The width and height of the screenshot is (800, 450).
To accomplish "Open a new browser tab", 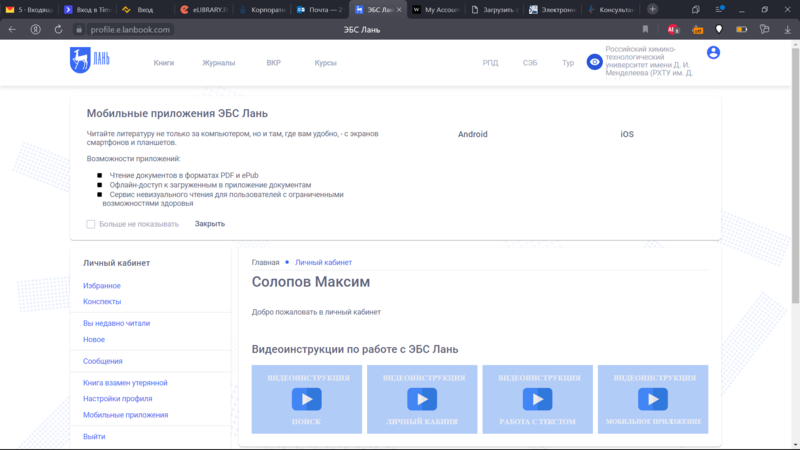I will pos(652,9).
